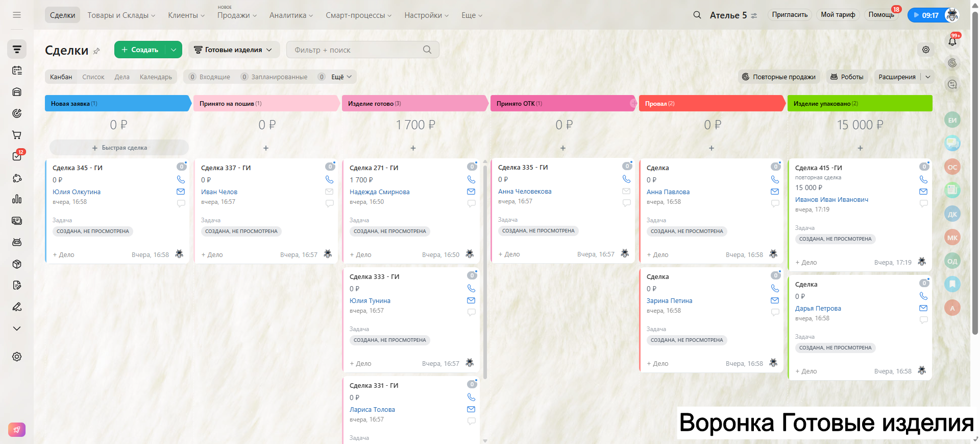Viewport: 980px width, 444px height.
Task: Open the box cube icon in sidebar
Action: pyautogui.click(x=17, y=264)
